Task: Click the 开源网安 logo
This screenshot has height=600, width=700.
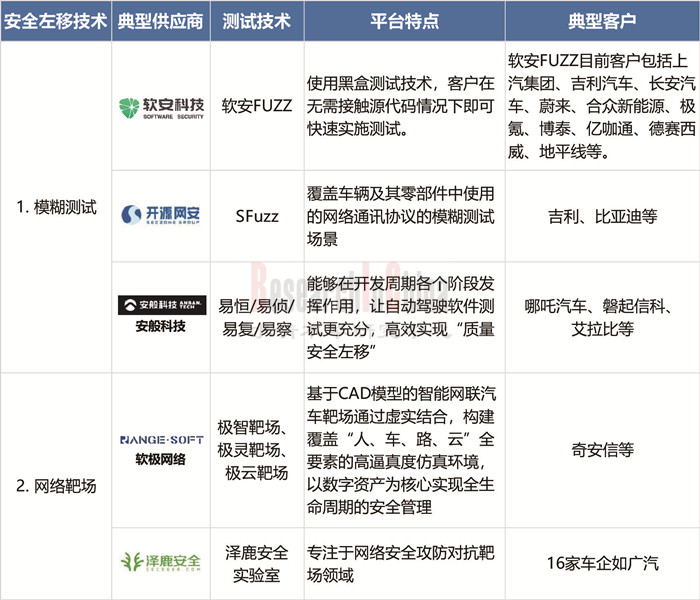Action: point(161,215)
